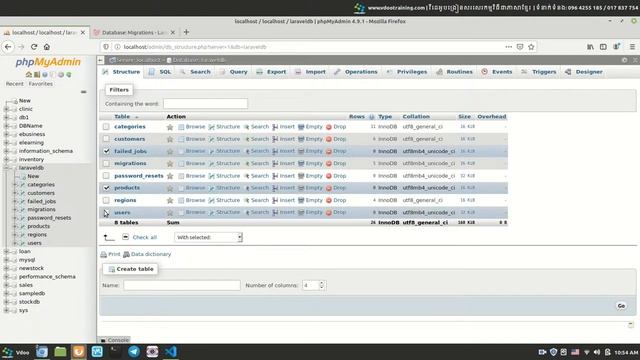Star the regions table

tap(170, 200)
